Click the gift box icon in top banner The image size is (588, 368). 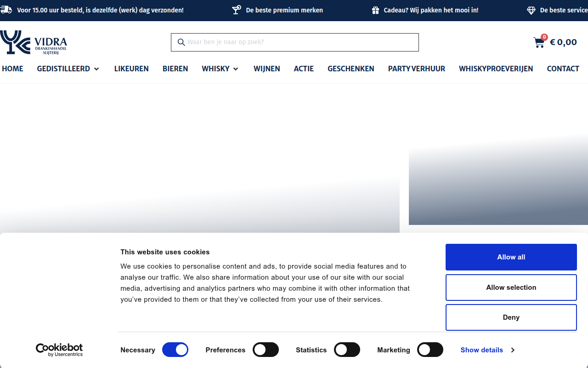pos(376,10)
